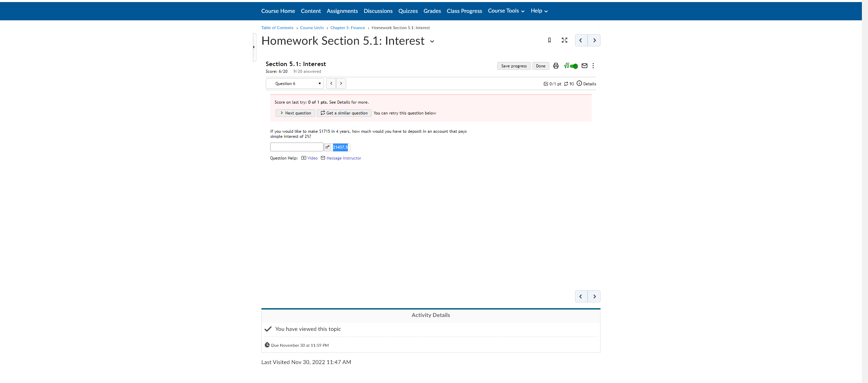Expand the Course Tools menu
Screen dimensions: 868x383
click(506, 11)
